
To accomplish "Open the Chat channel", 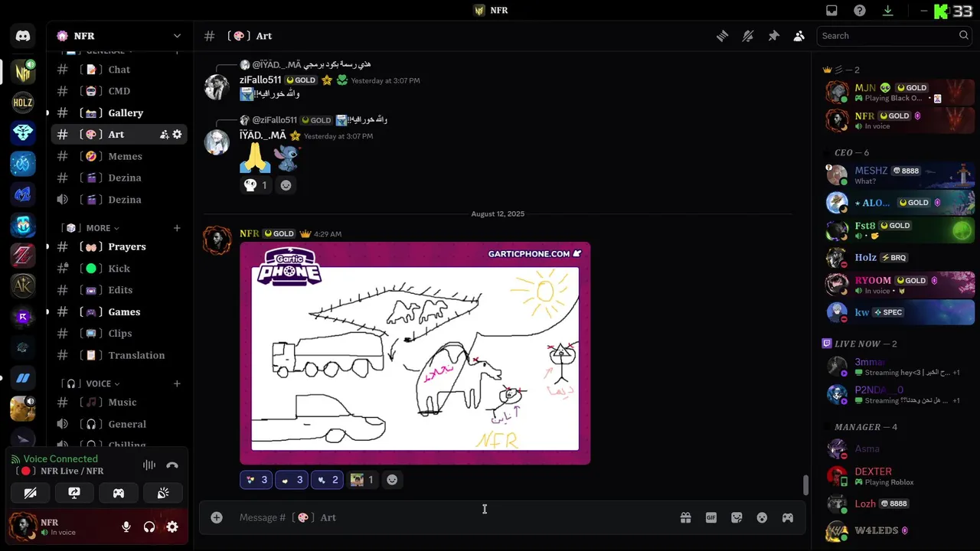I will (x=119, y=70).
